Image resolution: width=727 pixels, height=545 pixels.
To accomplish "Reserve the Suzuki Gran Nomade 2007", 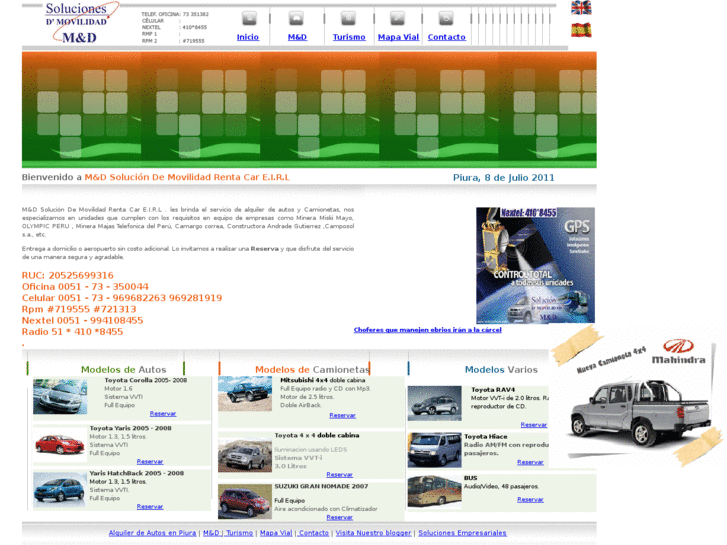I will [339, 517].
